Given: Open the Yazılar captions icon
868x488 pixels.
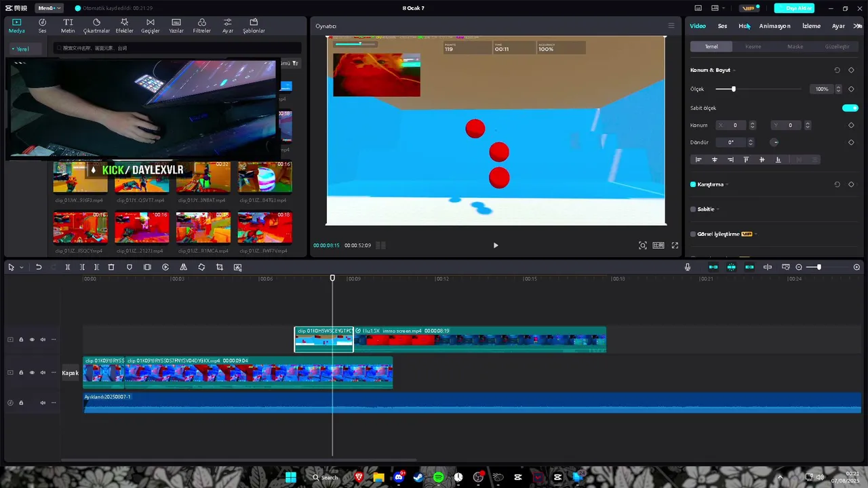Looking at the screenshot, I should pyautogui.click(x=176, y=26).
